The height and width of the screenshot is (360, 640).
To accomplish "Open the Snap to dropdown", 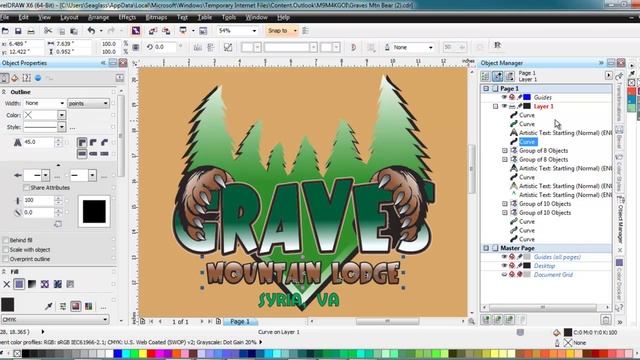I will pyautogui.click(x=295, y=31).
